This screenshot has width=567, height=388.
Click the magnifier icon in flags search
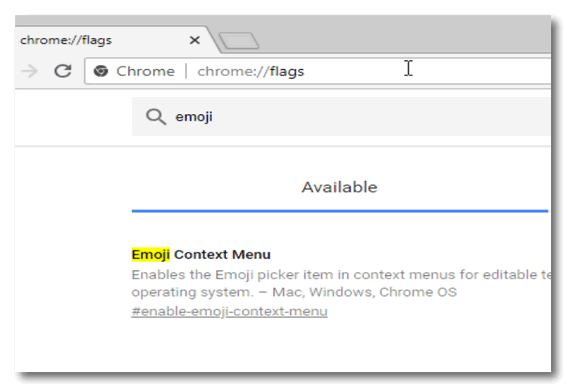click(x=156, y=117)
